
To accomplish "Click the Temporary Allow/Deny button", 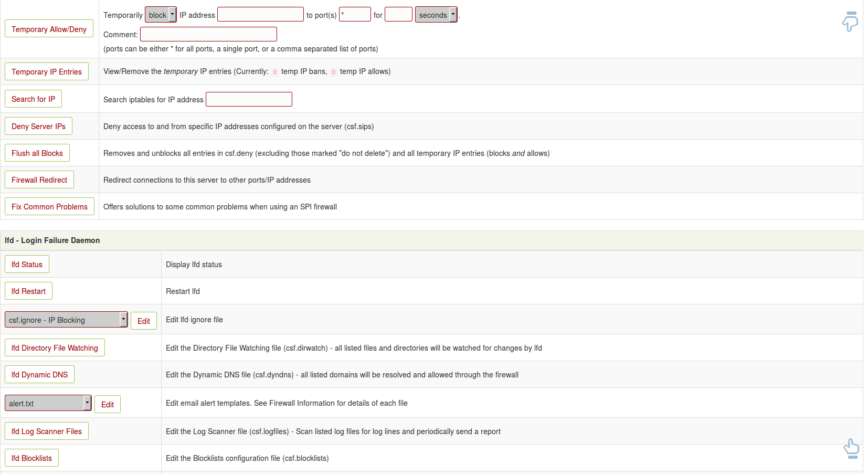I will click(x=49, y=29).
